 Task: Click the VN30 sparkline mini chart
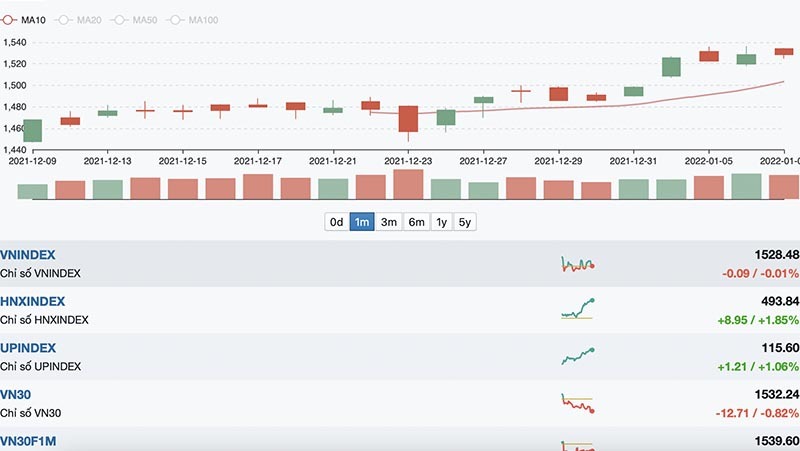pyautogui.click(x=578, y=402)
